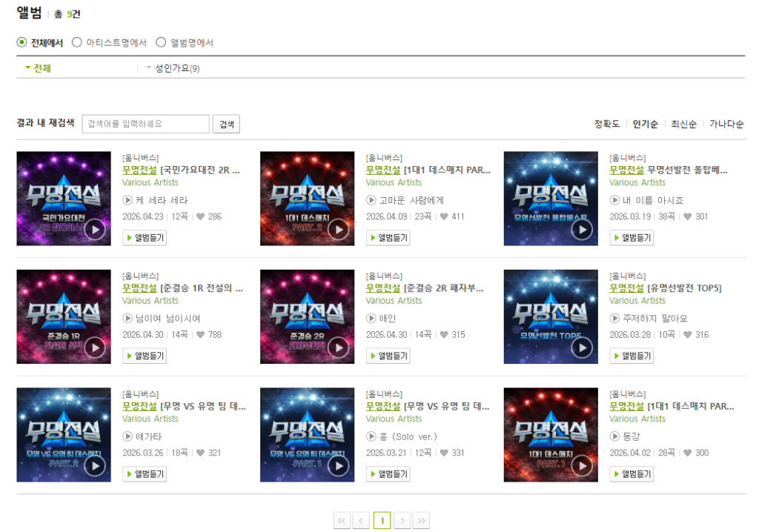The image size is (759, 532).
Task: Sort results by 최신순
Action: (x=683, y=124)
